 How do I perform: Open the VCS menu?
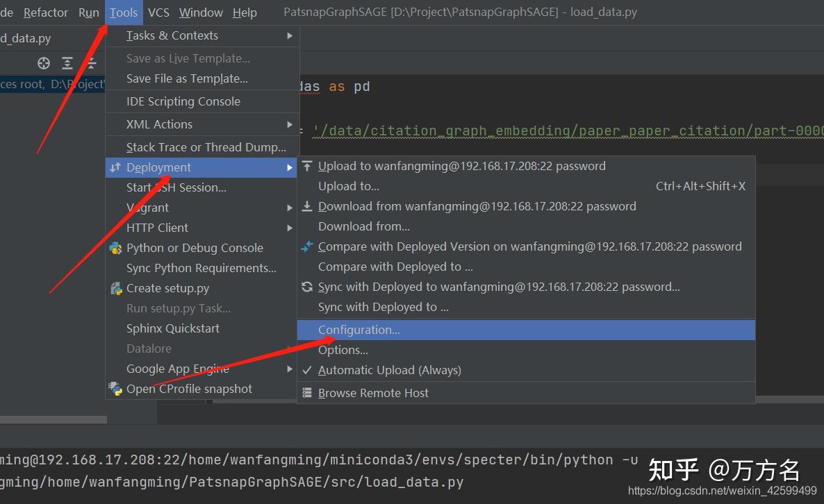tap(158, 12)
